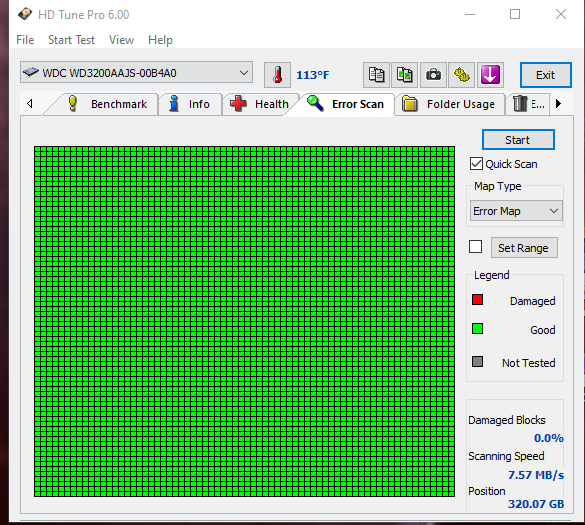The height and width of the screenshot is (525, 585).
Task: Click the camera save screenshot icon
Action: pos(433,75)
